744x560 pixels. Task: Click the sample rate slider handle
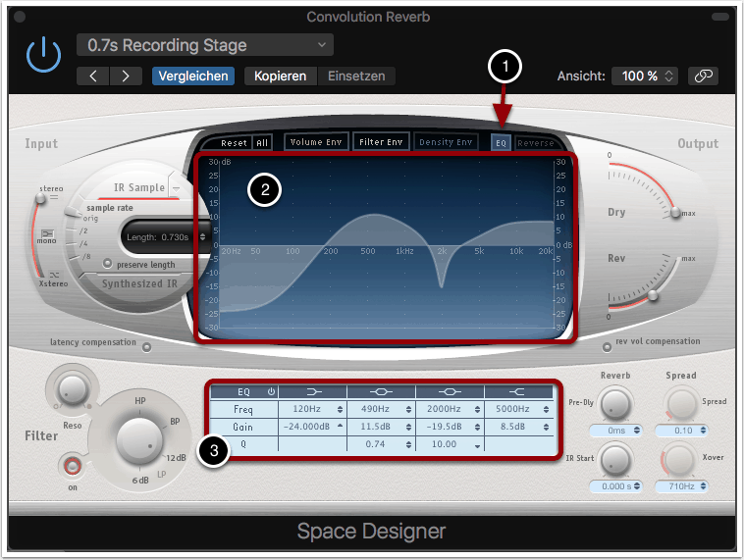tap(72, 212)
